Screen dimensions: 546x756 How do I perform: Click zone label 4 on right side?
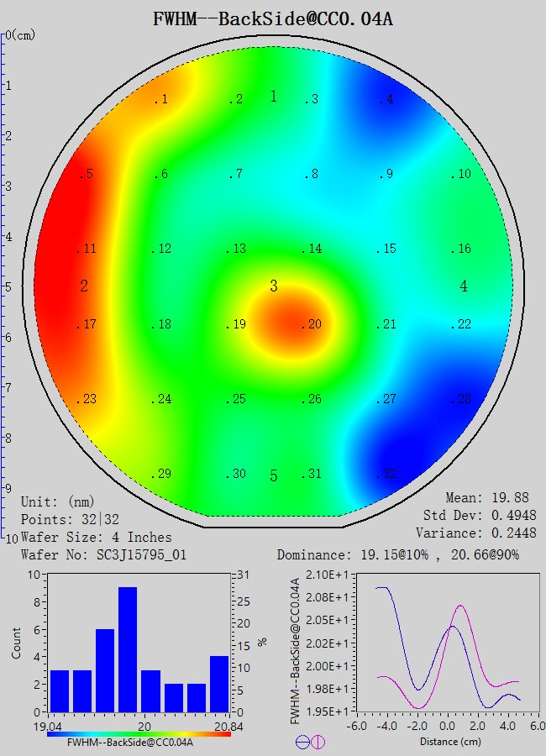pos(464,286)
